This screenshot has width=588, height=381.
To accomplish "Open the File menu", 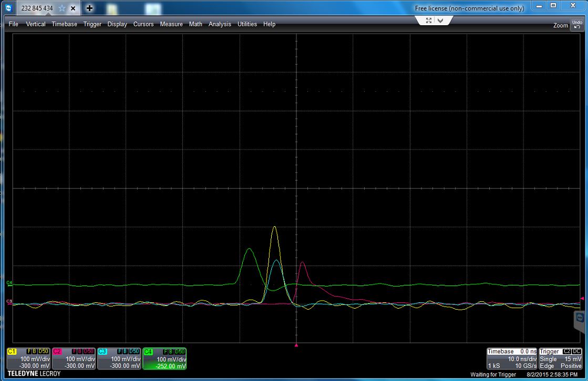I will pyautogui.click(x=14, y=24).
